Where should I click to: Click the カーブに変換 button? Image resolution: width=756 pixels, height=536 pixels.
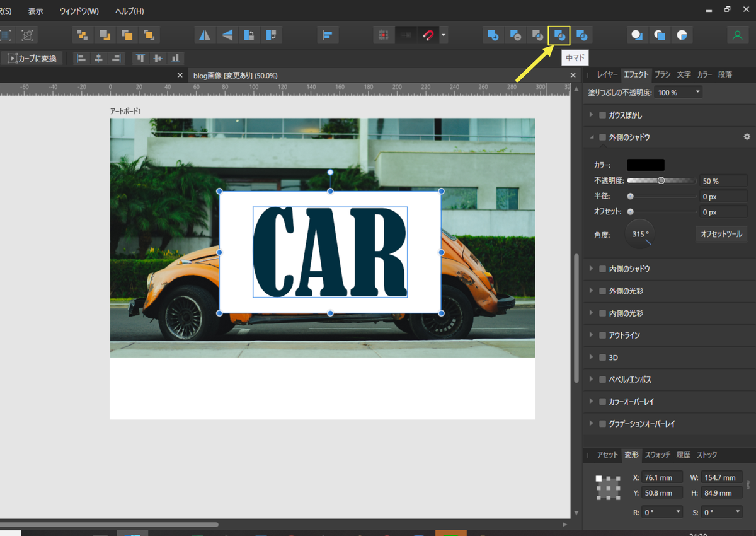point(31,59)
